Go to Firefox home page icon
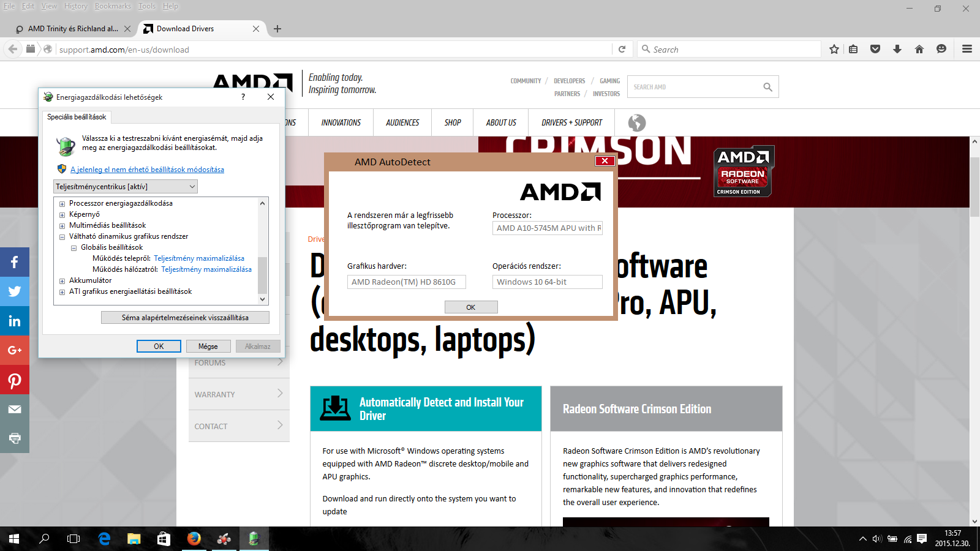980x551 pixels. pyautogui.click(x=919, y=49)
